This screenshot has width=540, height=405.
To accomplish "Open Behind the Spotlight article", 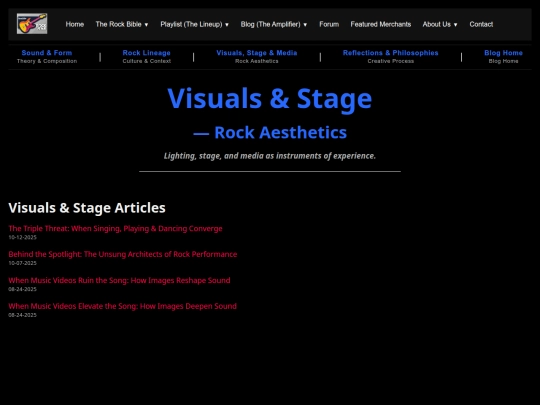I will [123, 254].
